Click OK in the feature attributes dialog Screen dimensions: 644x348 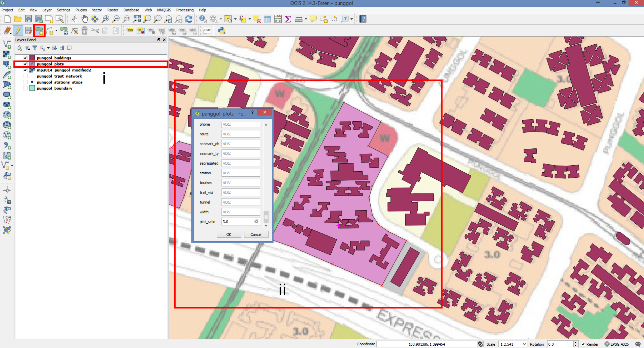(x=229, y=234)
